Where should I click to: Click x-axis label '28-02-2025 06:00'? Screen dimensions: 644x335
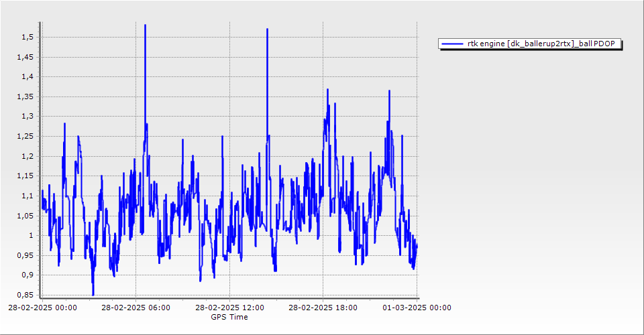pyautogui.click(x=136, y=308)
